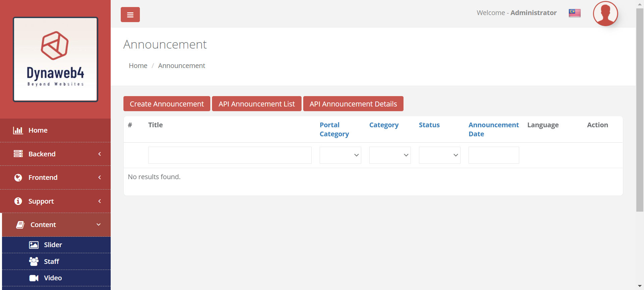Open the Status filter dropdown
644x290 pixels.
[x=439, y=155]
